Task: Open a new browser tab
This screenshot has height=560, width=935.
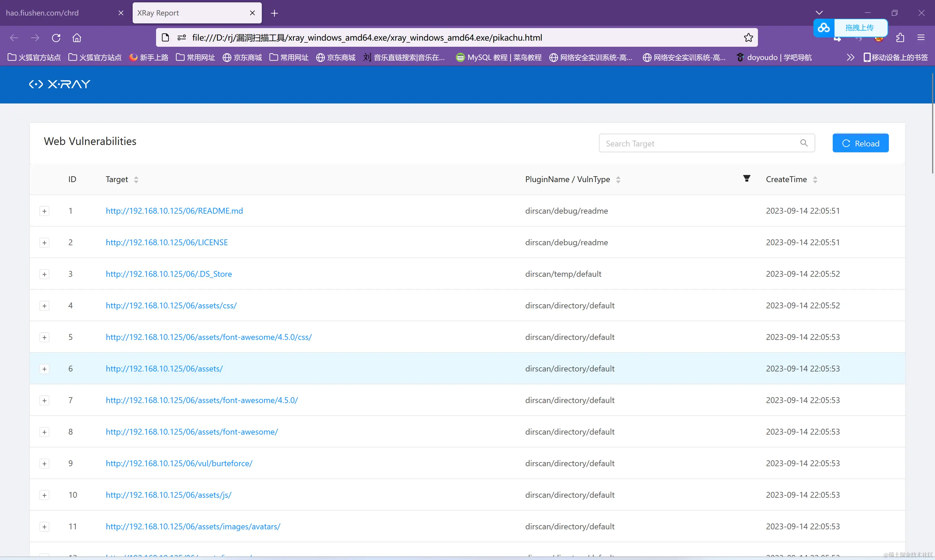Action: 274,13
